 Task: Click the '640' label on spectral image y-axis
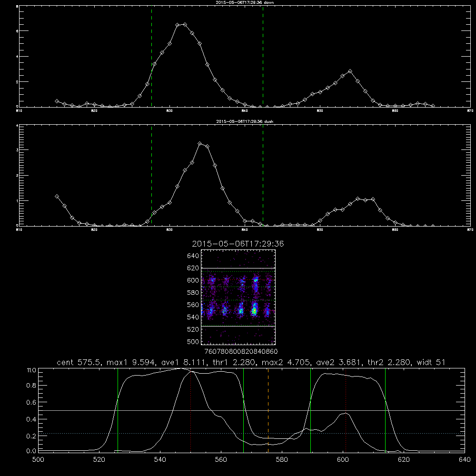click(193, 256)
